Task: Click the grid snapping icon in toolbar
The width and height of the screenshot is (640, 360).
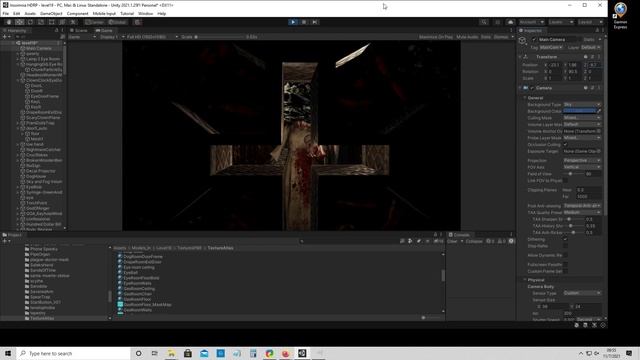Action: click(138, 22)
